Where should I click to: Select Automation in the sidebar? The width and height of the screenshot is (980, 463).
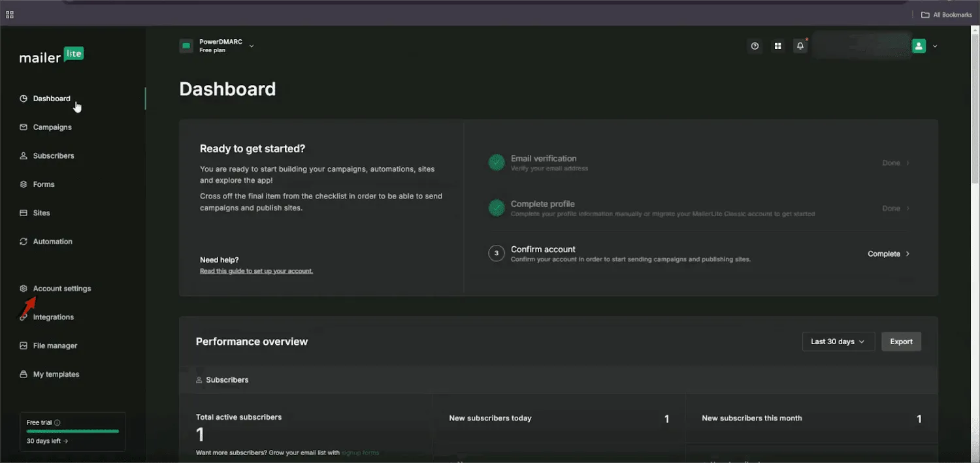pyautogui.click(x=53, y=242)
